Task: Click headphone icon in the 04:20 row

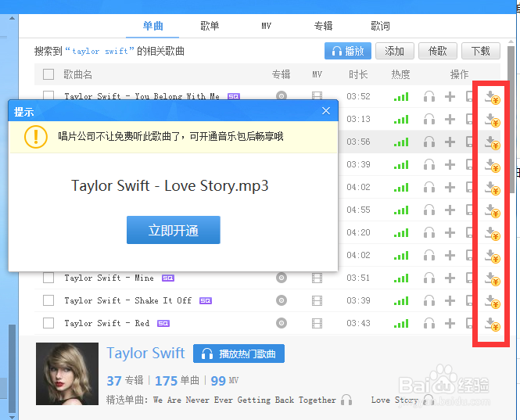Action: (x=429, y=232)
